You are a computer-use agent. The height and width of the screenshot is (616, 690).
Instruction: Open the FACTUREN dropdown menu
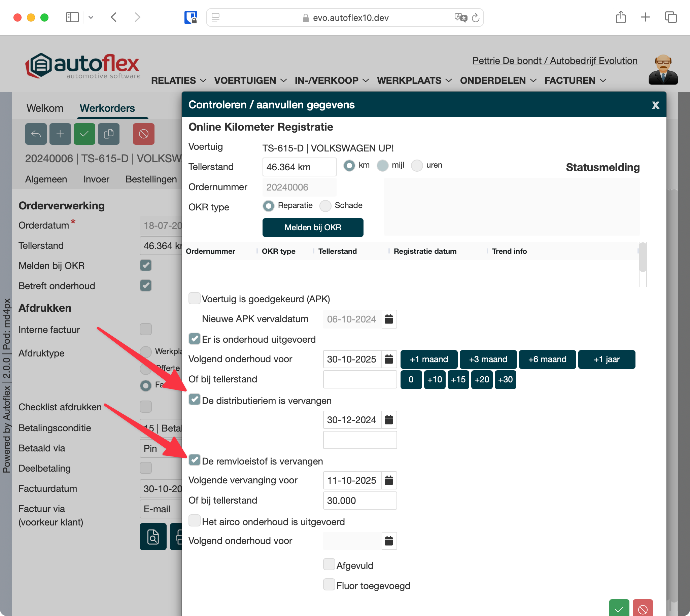pos(575,80)
